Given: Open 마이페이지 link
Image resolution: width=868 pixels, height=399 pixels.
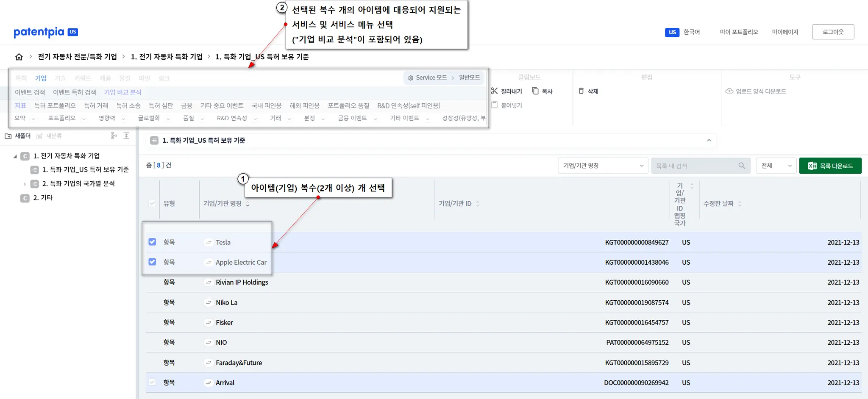Looking at the screenshot, I should click(785, 32).
